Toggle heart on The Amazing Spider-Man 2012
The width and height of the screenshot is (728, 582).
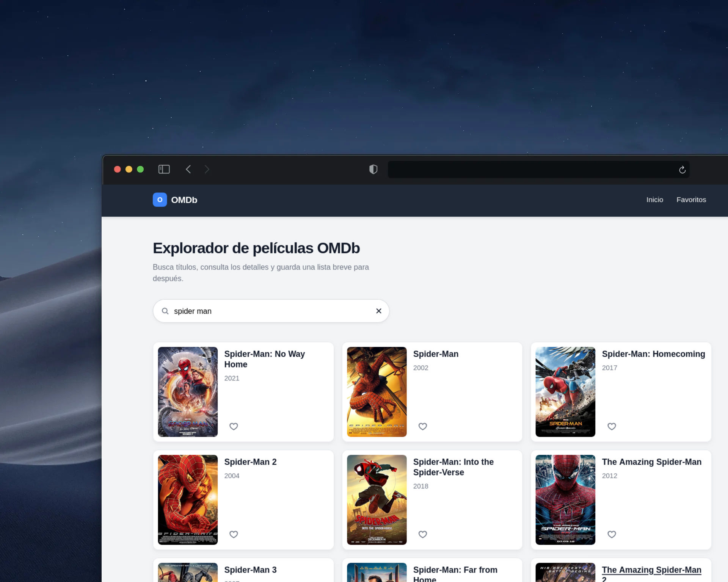click(x=612, y=534)
